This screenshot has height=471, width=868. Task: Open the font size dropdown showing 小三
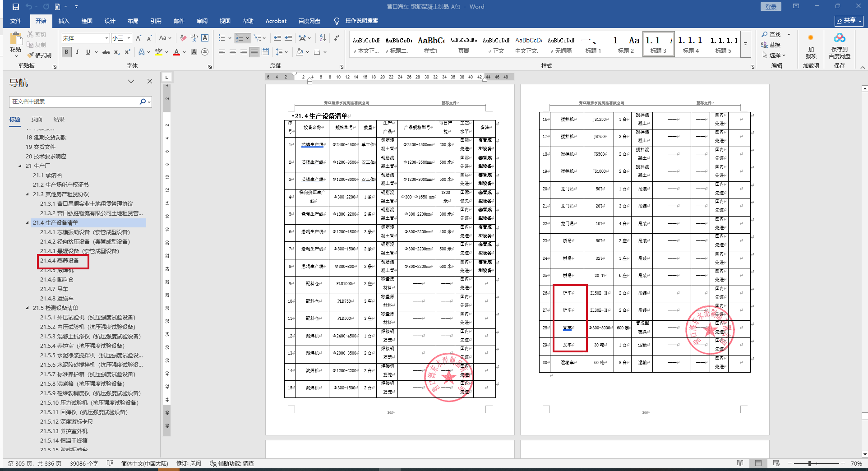(129, 38)
